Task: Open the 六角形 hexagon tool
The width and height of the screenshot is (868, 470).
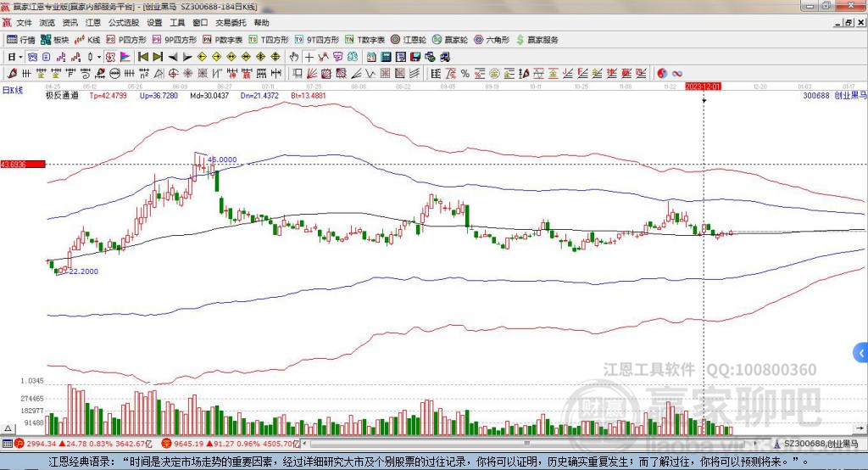Action: click(492, 40)
